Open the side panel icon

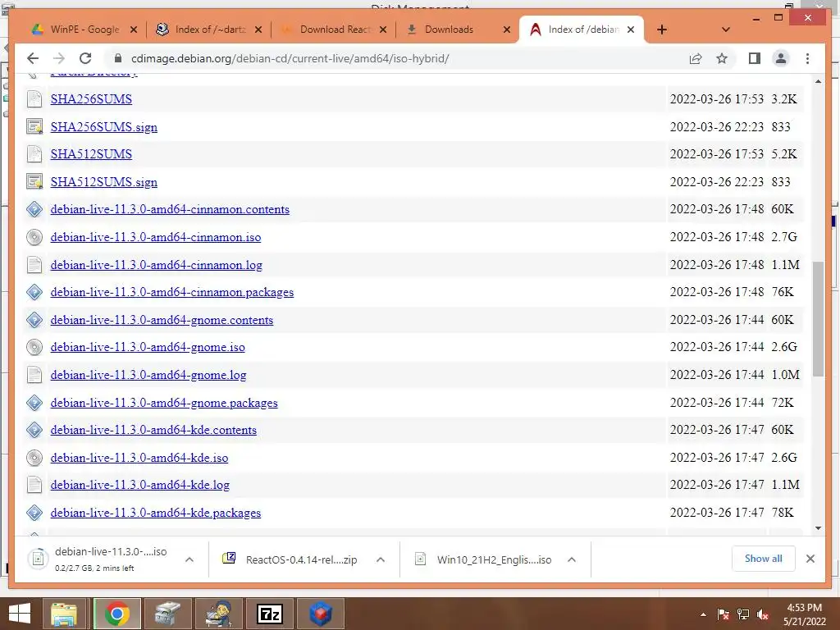pos(755,58)
